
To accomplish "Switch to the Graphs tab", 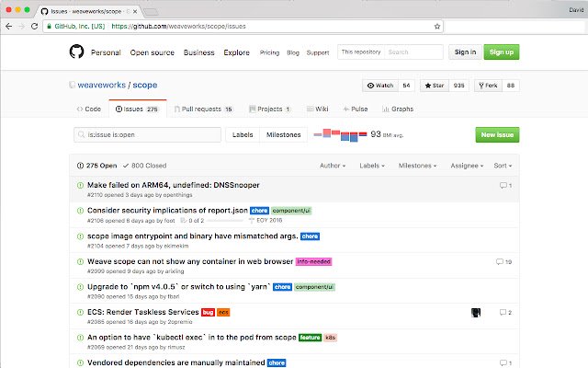I will tap(398, 109).
